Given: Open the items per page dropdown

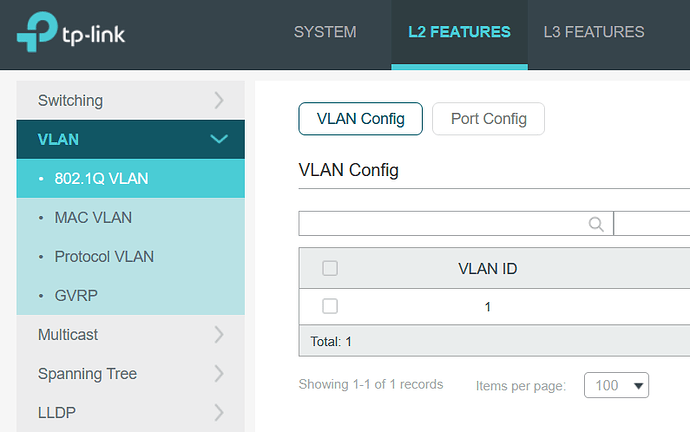Looking at the screenshot, I should click(x=616, y=385).
